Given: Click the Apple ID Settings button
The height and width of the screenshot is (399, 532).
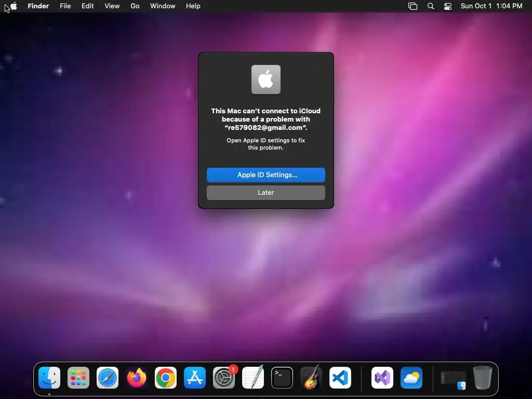Looking at the screenshot, I should (x=266, y=175).
